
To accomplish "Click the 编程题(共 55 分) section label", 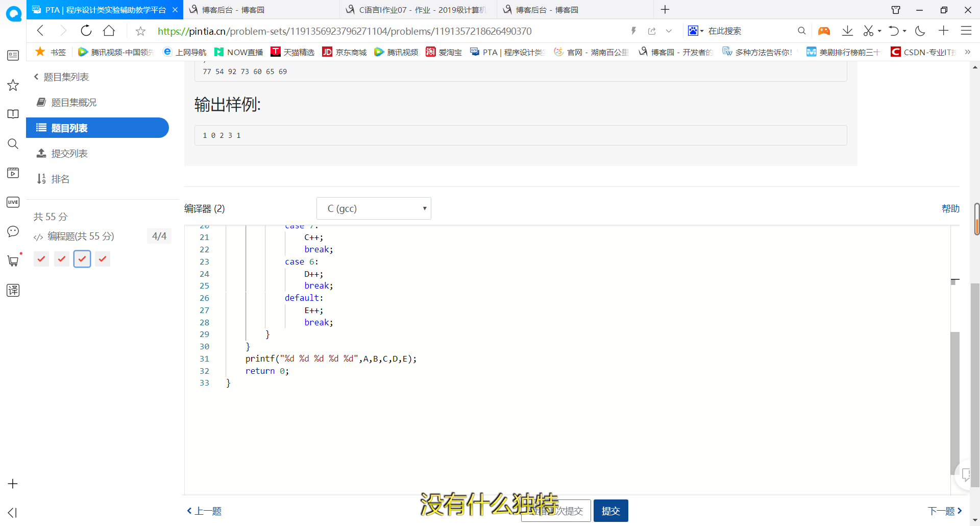I will pos(81,236).
